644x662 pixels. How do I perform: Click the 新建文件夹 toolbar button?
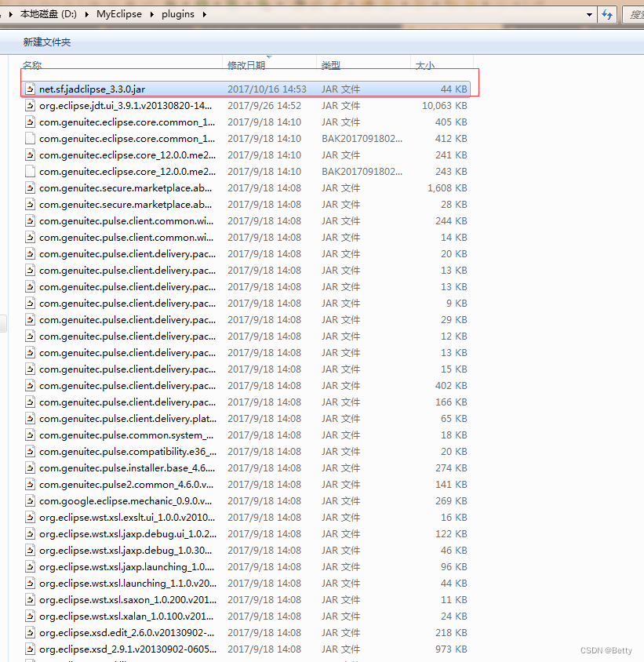click(47, 42)
